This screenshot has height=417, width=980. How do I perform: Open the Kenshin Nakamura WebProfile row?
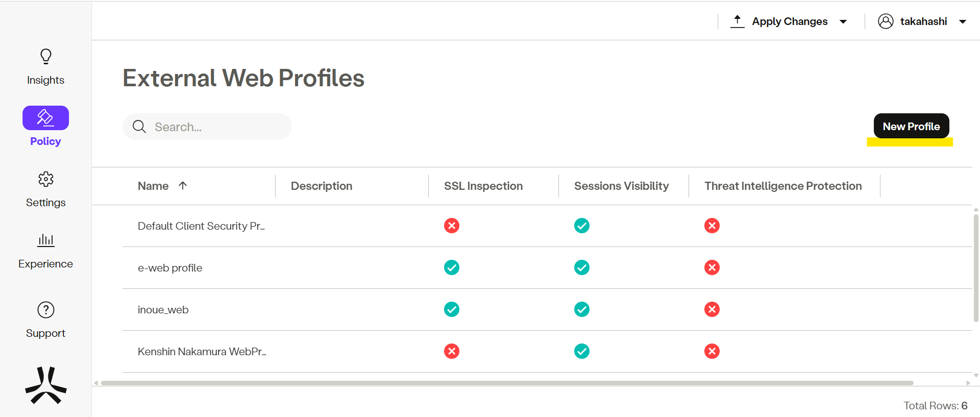[x=202, y=352]
